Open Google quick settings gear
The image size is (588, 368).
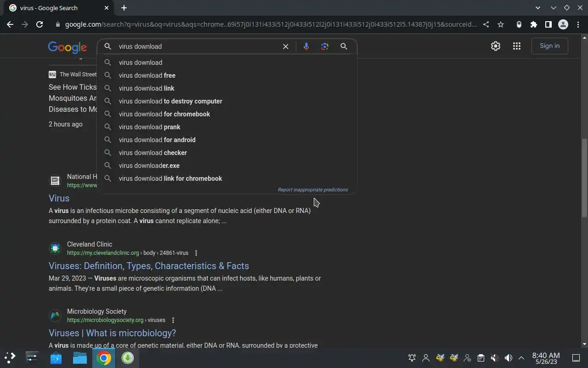pyautogui.click(x=495, y=46)
